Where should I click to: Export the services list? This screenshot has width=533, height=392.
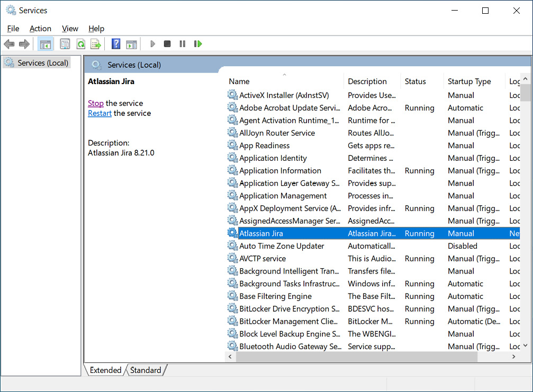pos(96,43)
